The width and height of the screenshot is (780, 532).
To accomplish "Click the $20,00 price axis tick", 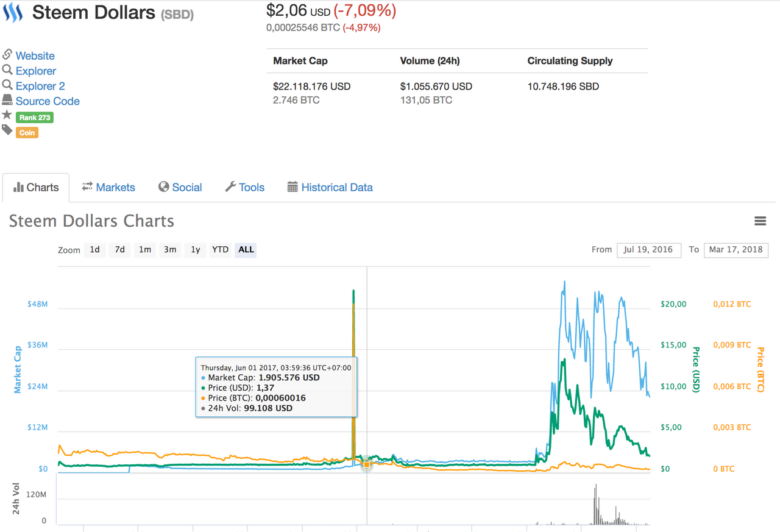I will 673,304.
